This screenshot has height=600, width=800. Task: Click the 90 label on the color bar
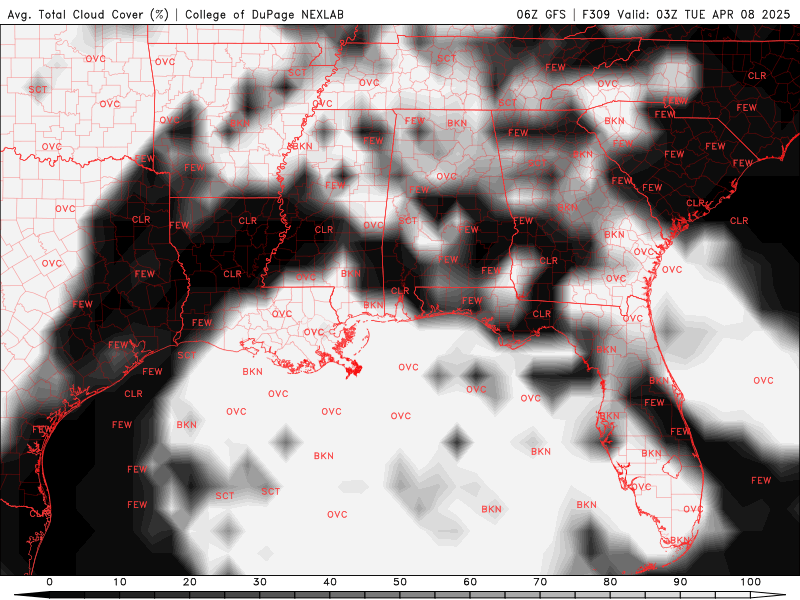[680, 582]
